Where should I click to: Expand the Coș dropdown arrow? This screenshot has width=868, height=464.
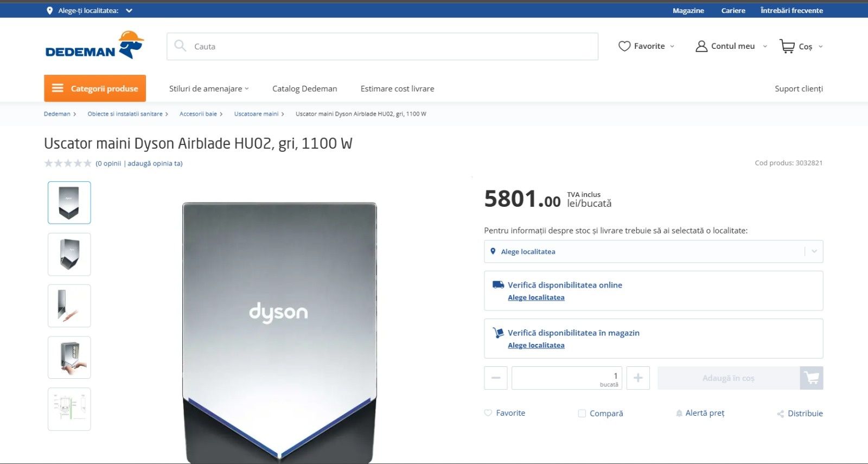820,46
